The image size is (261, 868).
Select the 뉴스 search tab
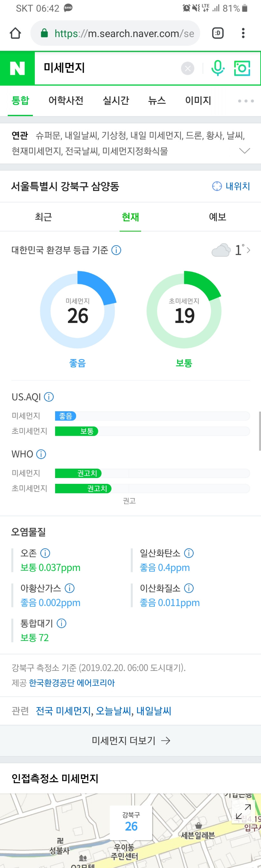click(x=157, y=100)
